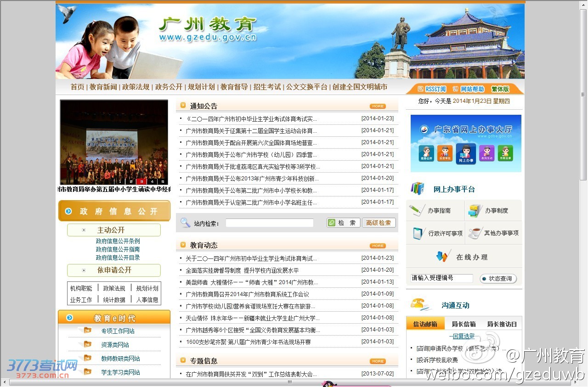Switch to the 局长信箱 tab

click(x=464, y=324)
